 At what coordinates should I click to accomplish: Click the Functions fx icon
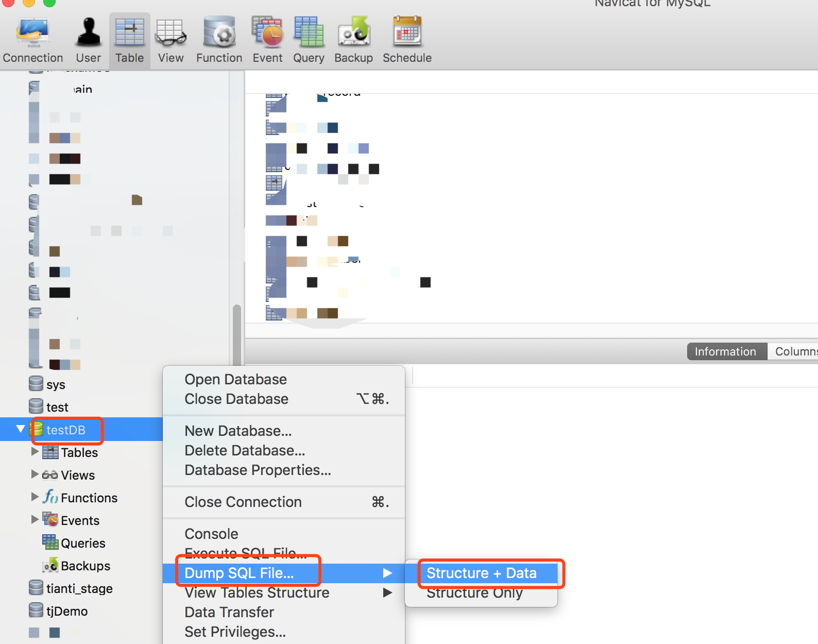(x=50, y=497)
